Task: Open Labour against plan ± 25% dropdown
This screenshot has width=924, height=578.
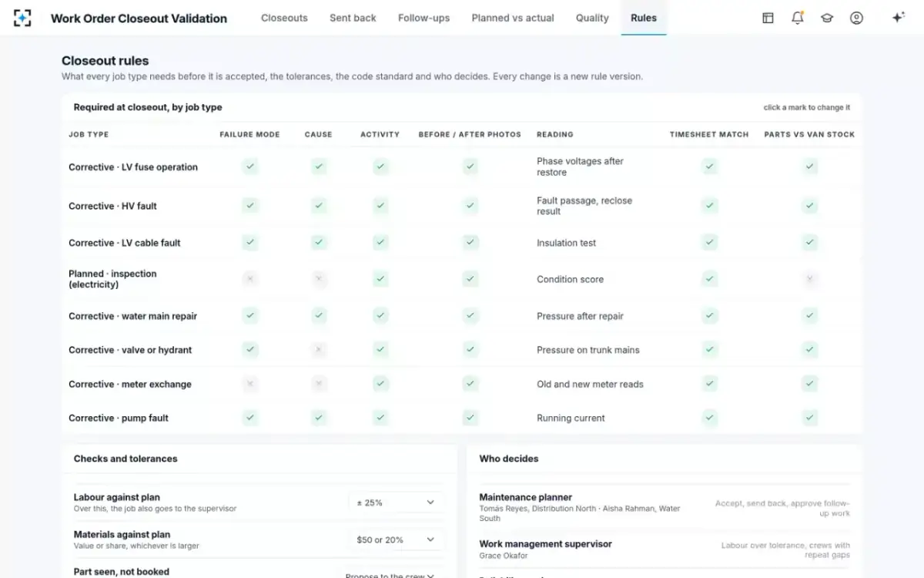Action: tap(396, 502)
